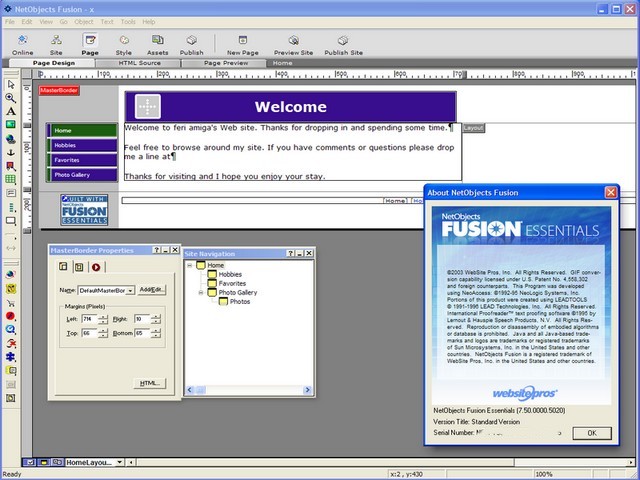The height and width of the screenshot is (480, 640).
Task: Collapse the Photo Gallery node
Action: click(201, 293)
